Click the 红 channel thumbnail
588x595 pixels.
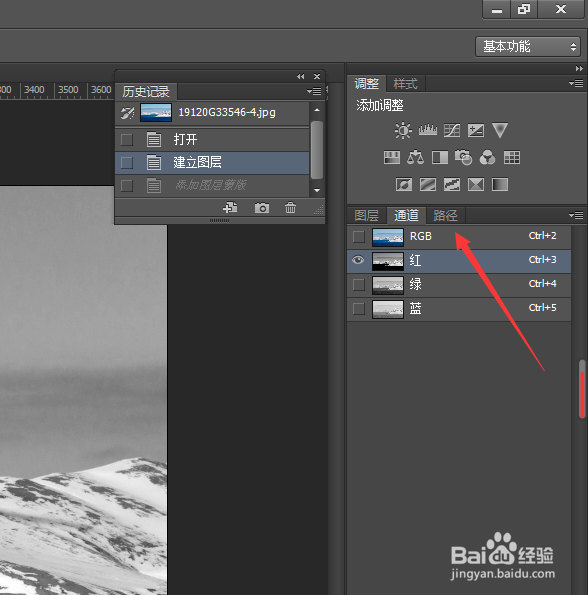[x=388, y=261]
